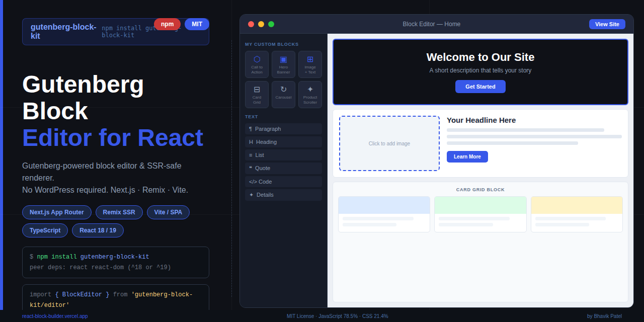The height and width of the screenshot is (322, 644).
Task: Click the Welcome to Our Site heading
Action: click(x=480, y=57)
